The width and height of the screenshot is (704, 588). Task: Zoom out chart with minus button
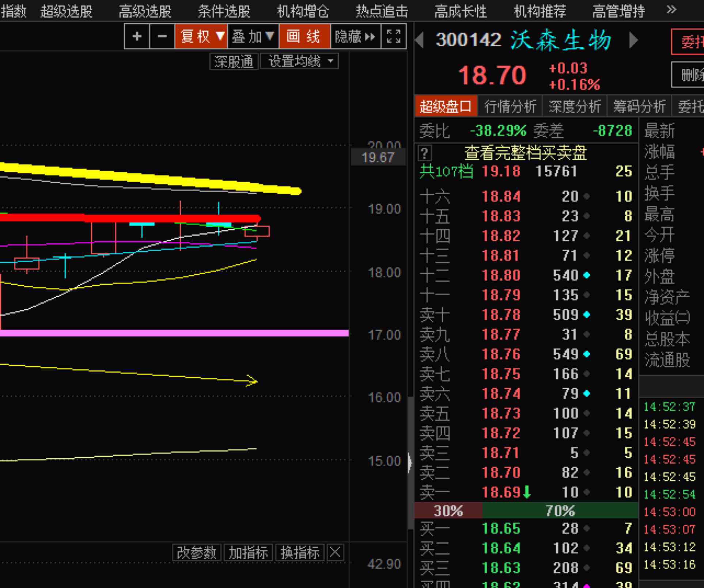coord(162,36)
